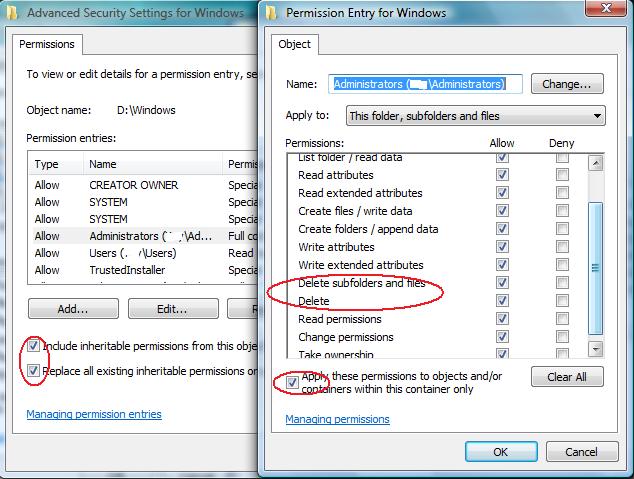Image resolution: width=634 pixels, height=479 pixels.
Task: Check Deny for Change permissions
Action: point(562,337)
